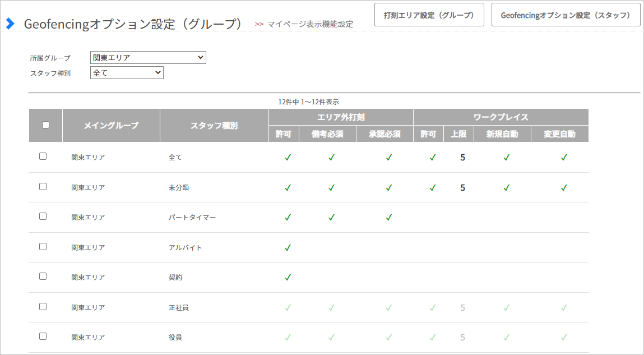Select the パートタイマー staff type cell
Viewport: 644px width, 355px height.
192,218
